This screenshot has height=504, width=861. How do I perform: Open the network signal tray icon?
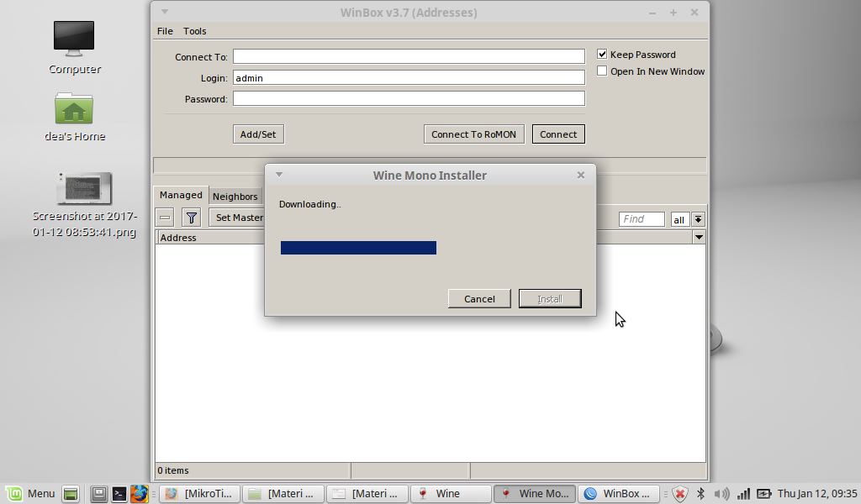pos(743,494)
